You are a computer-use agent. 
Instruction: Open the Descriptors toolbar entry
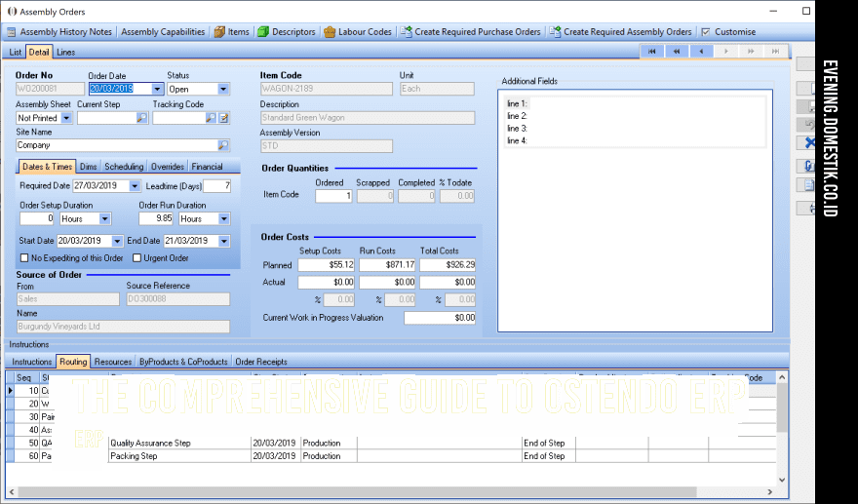287,32
